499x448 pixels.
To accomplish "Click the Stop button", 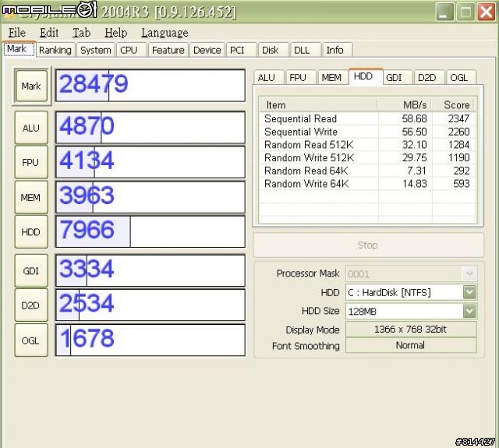I will coord(367,245).
